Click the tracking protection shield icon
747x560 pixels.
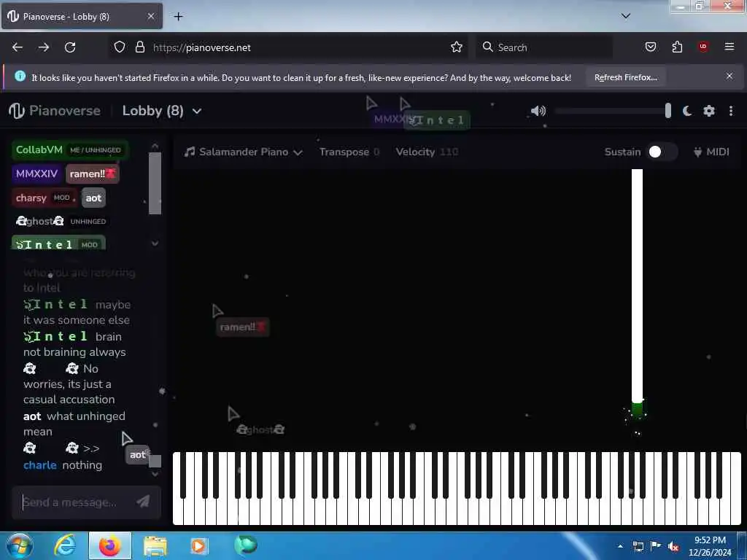120,47
